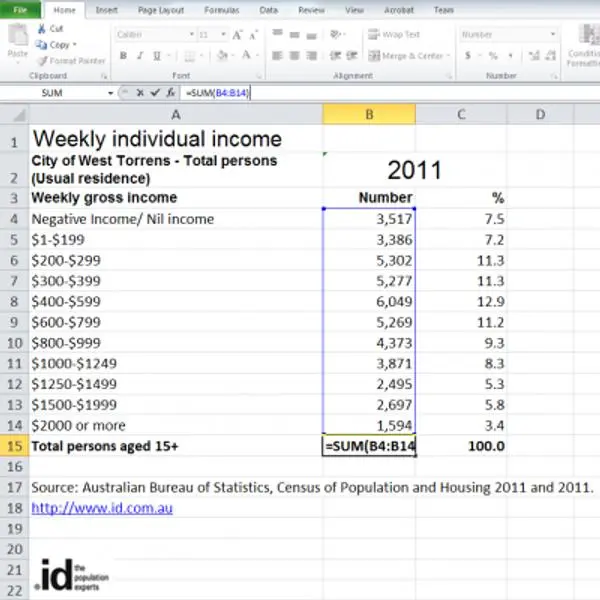Screen dimensions: 600x600
Task: Confirm formula with the checkmark icon
Action: coord(155,93)
